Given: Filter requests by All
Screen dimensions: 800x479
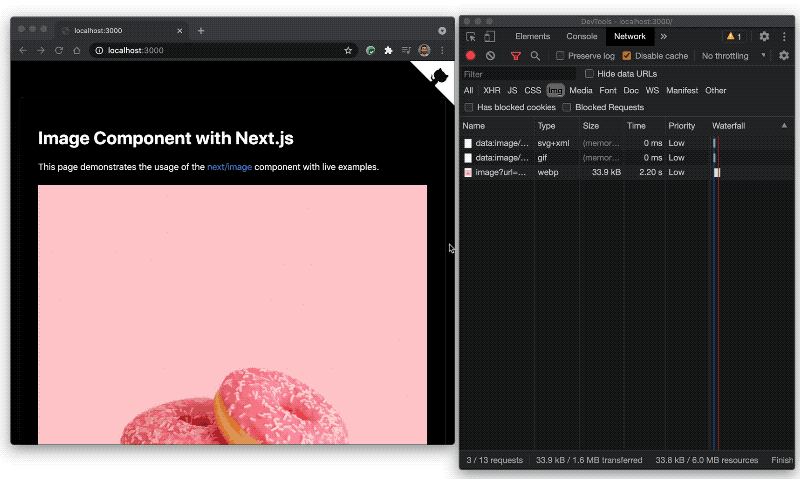Looking at the screenshot, I should [x=468, y=90].
